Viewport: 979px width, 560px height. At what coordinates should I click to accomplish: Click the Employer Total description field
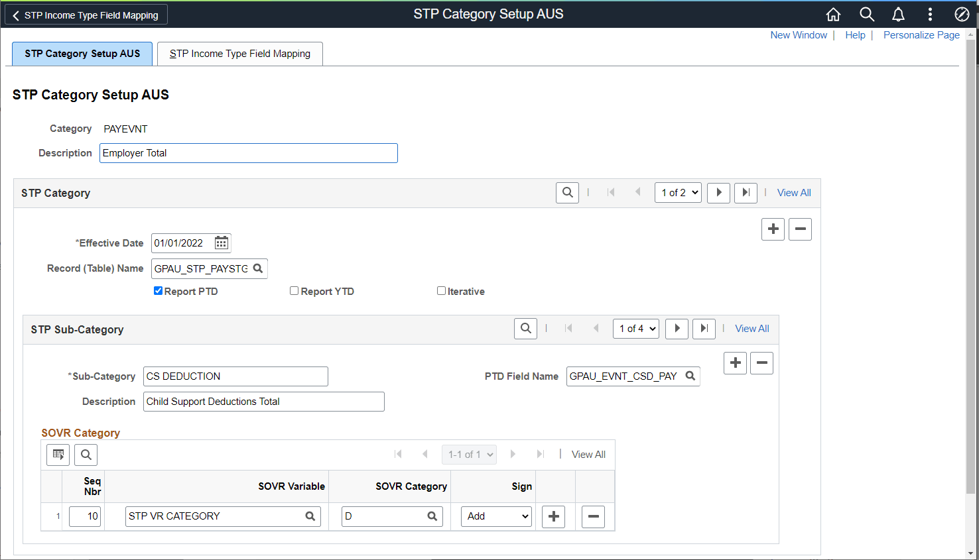pos(249,153)
